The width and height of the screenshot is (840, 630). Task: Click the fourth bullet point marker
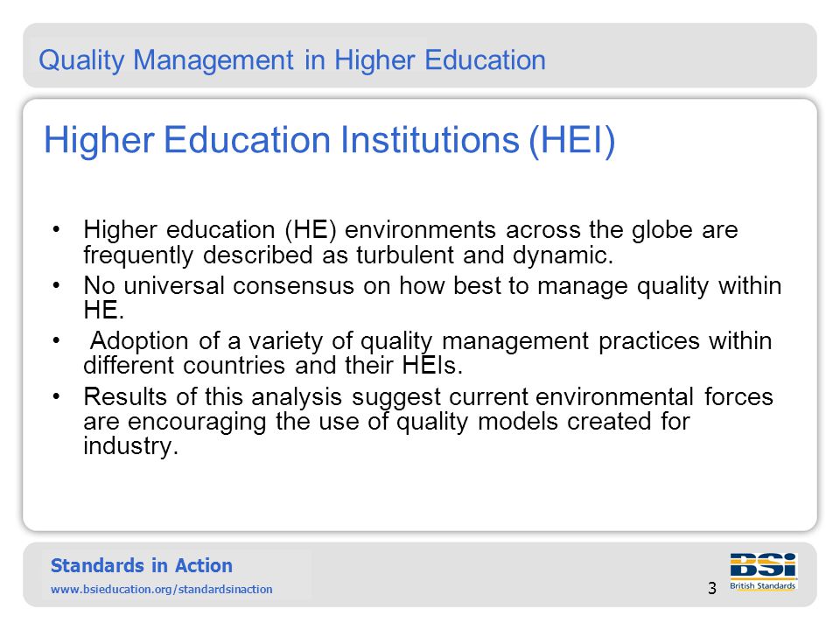coord(56,396)
